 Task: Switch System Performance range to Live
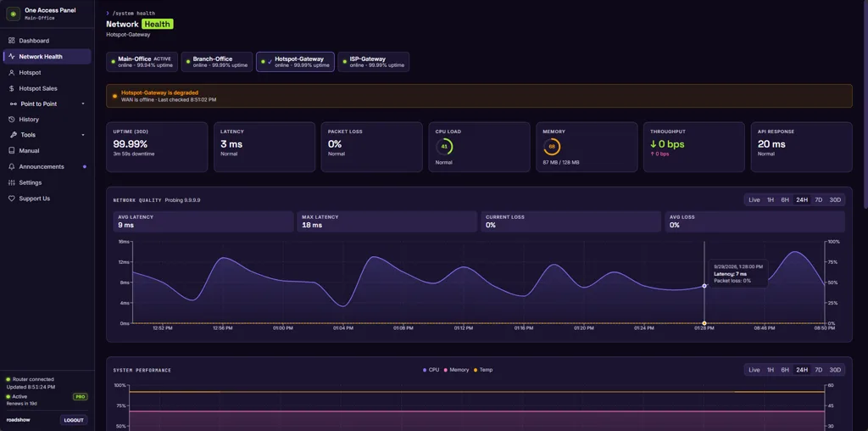click(x=754, y=370)
